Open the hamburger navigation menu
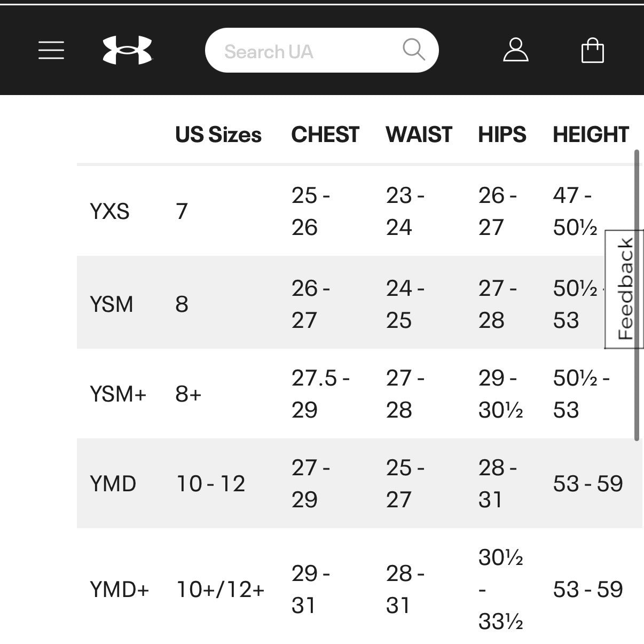This screenshot has height=644, width=644. click(51, 51)
